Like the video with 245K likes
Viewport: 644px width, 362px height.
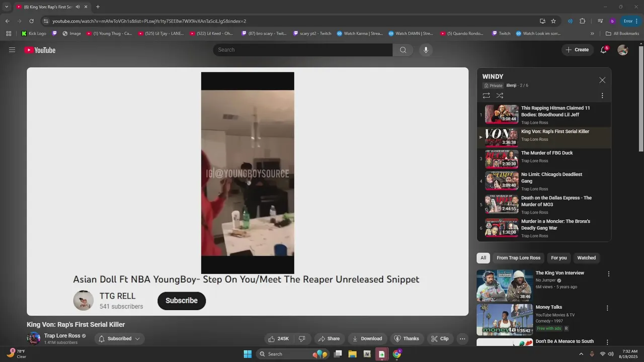pyautogui.click(x=278, y=338)
